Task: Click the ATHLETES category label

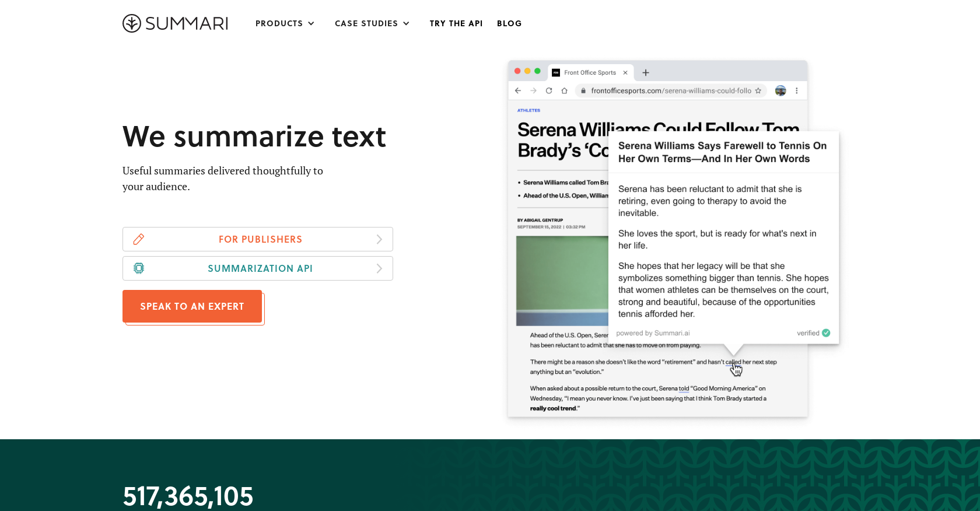Action: 528,110
